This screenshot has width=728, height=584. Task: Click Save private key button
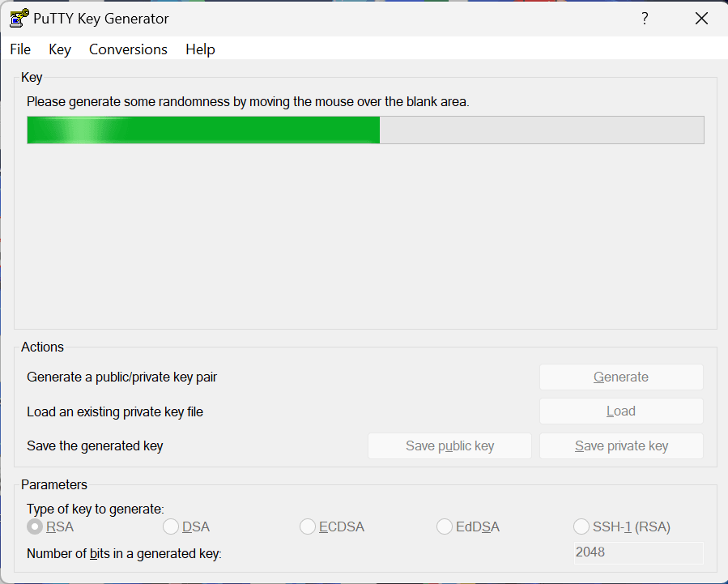tap(621, 445)
